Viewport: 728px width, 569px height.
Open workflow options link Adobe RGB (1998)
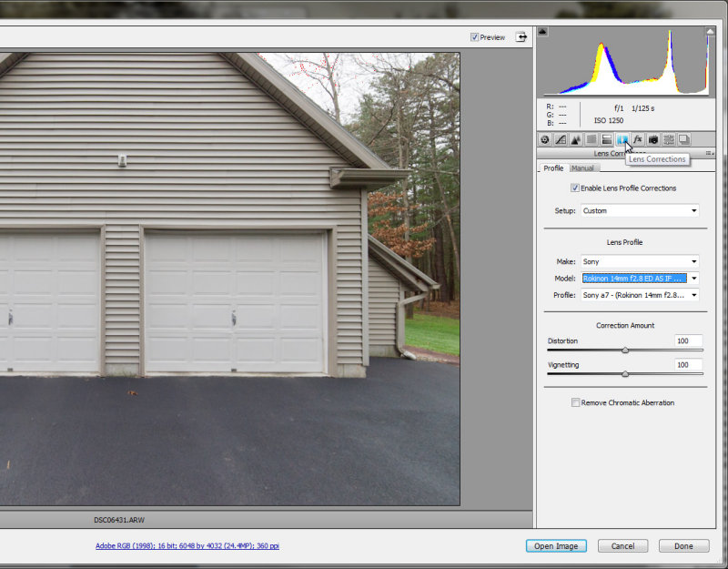coord(187,545)
